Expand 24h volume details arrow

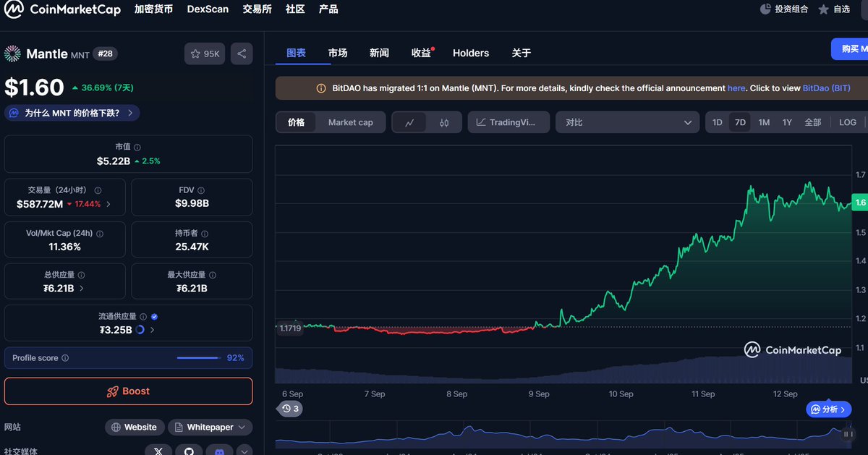tap(109, 204)
